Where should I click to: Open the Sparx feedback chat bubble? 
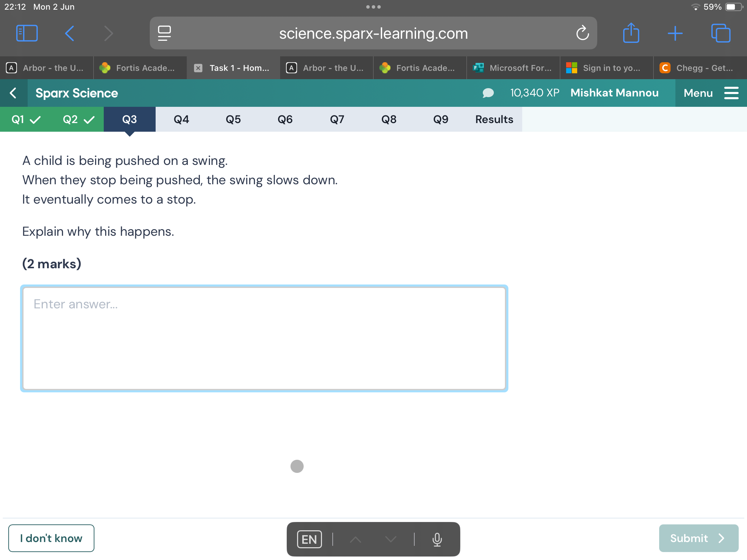tap(488, 93)
